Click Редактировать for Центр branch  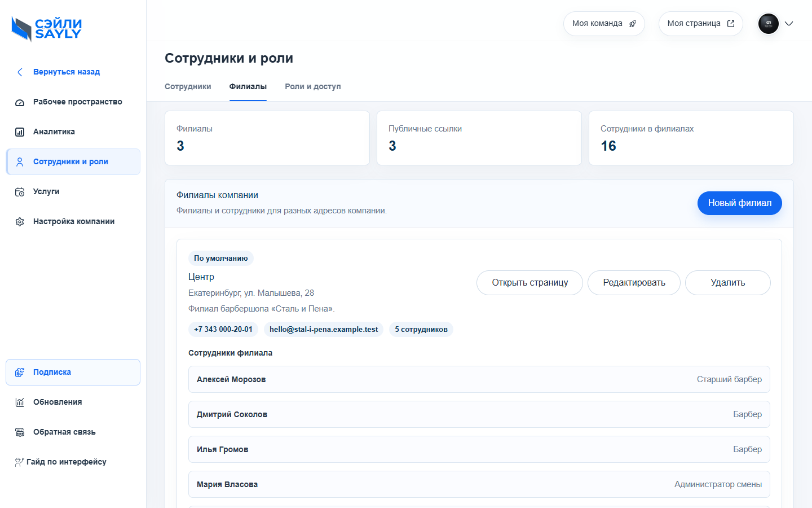[x=634, y=283]
